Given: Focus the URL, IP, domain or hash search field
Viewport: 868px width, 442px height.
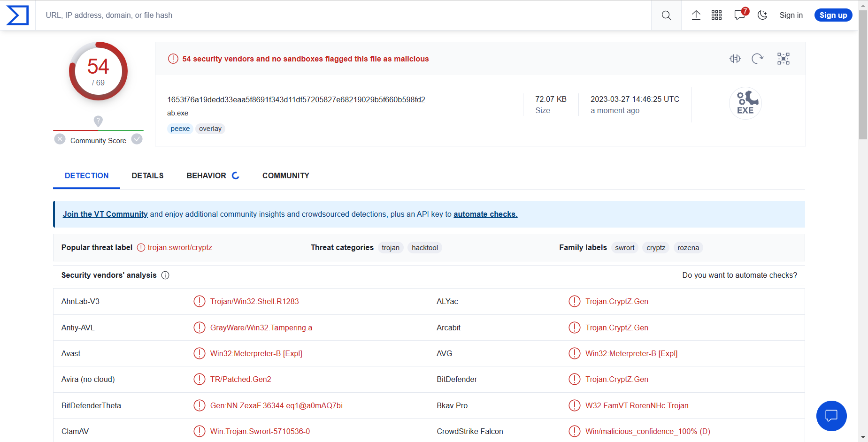Looking at the screenshot, I should coord(343,15).
